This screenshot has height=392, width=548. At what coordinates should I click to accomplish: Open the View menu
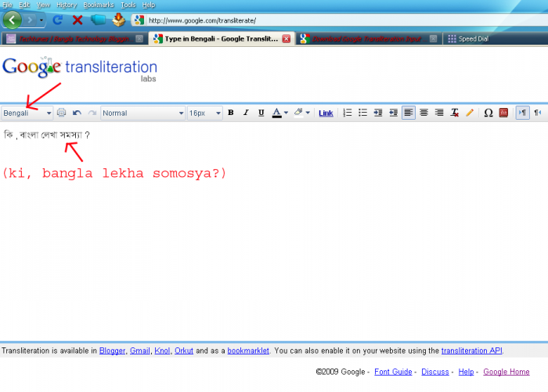click(x=43, y=5)
